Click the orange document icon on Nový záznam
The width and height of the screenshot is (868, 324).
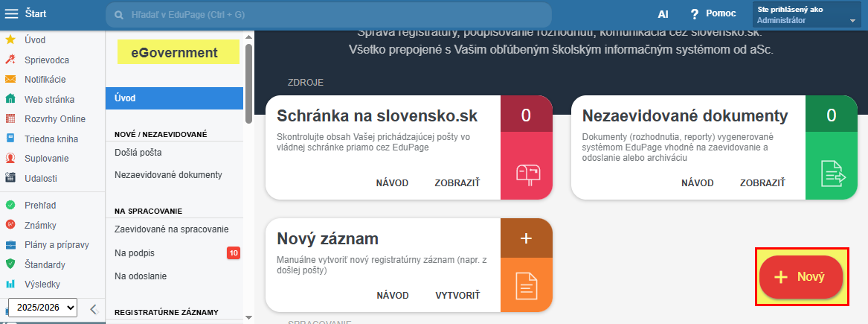527,285
